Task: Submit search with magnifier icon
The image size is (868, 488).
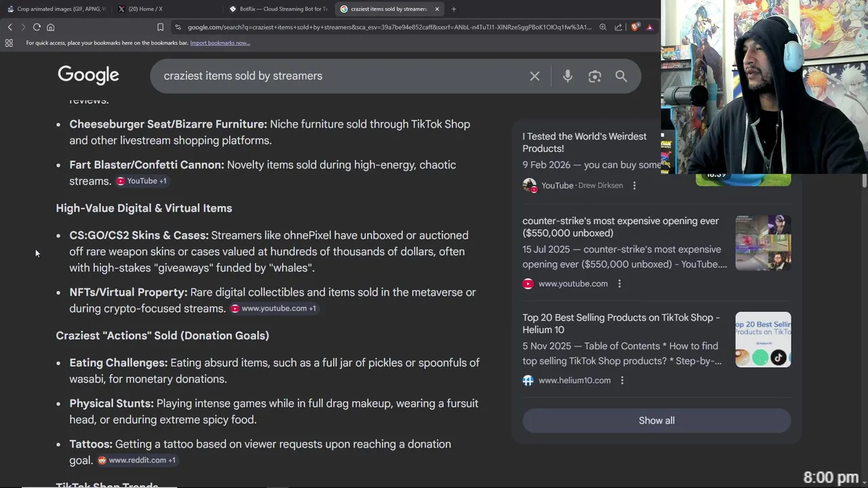Action: (621, 76)
